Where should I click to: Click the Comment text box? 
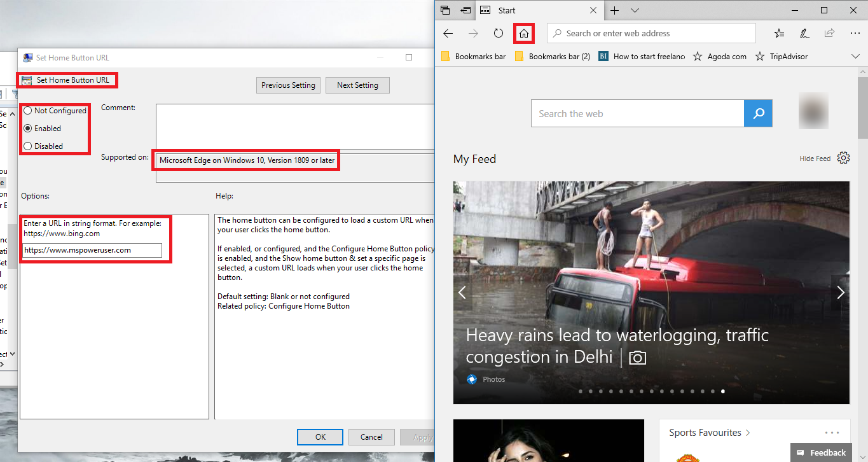click(x=295, y=126)
